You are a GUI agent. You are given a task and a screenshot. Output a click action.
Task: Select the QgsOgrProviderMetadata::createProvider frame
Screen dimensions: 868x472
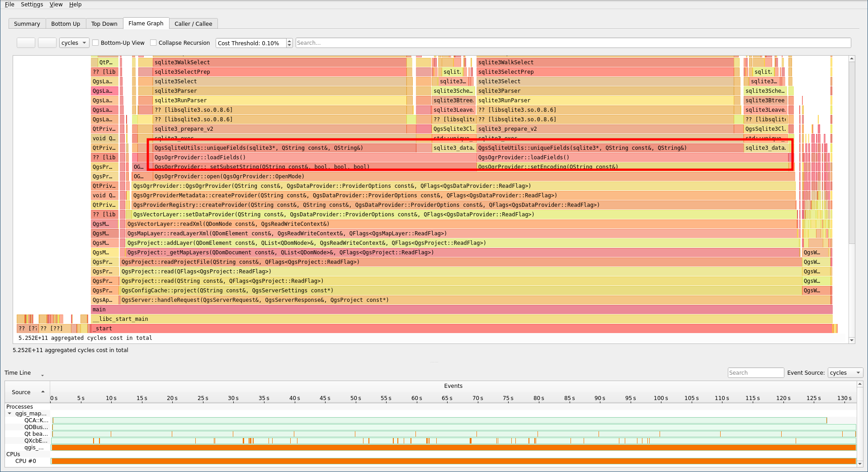pos(463,195)
